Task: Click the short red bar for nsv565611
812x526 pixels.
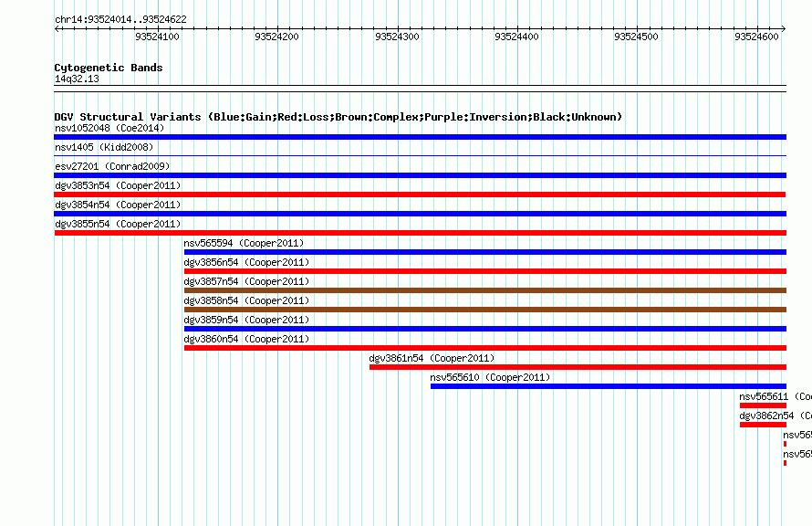Action: point(763,405)
